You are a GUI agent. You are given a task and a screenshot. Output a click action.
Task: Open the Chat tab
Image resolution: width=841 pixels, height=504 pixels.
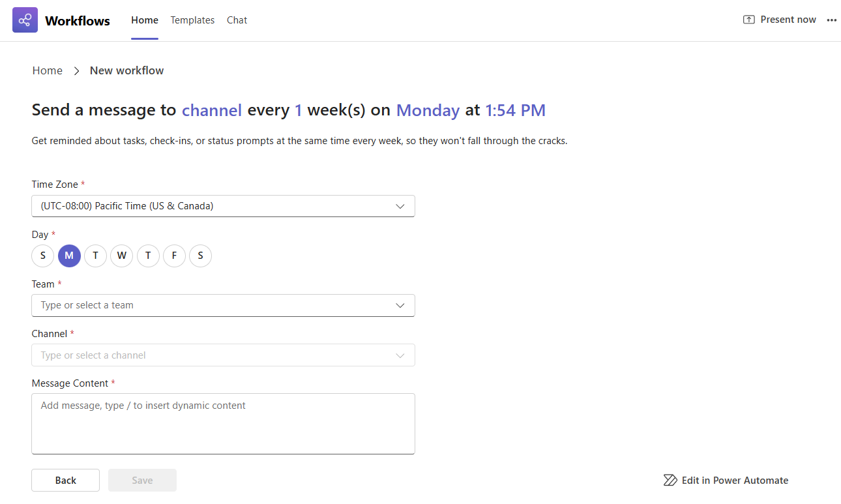point(237,20)
